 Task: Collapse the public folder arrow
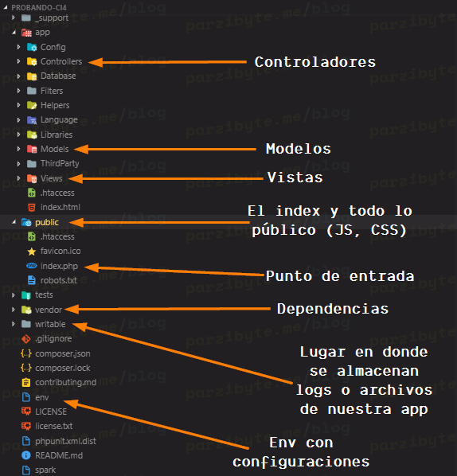(14, 223)
